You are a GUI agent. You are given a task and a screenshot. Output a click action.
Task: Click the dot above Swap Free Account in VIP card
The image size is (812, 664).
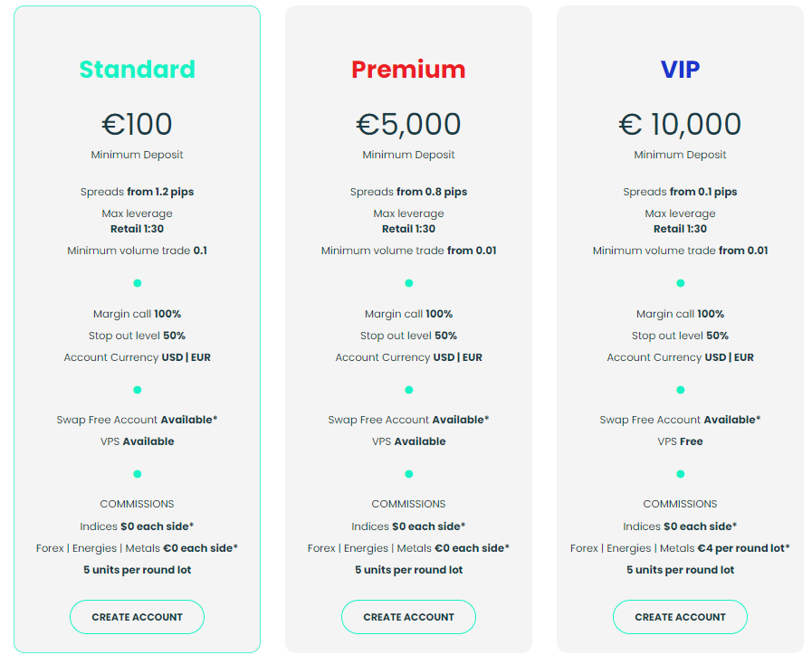coord(680,390)
